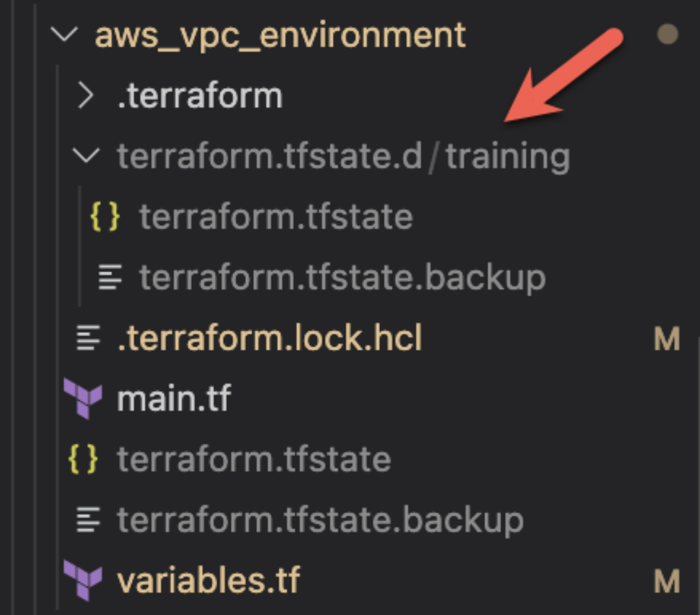
Task: Collapse the terraform.tfstate.d/training folder
Action: coord(85,156)
